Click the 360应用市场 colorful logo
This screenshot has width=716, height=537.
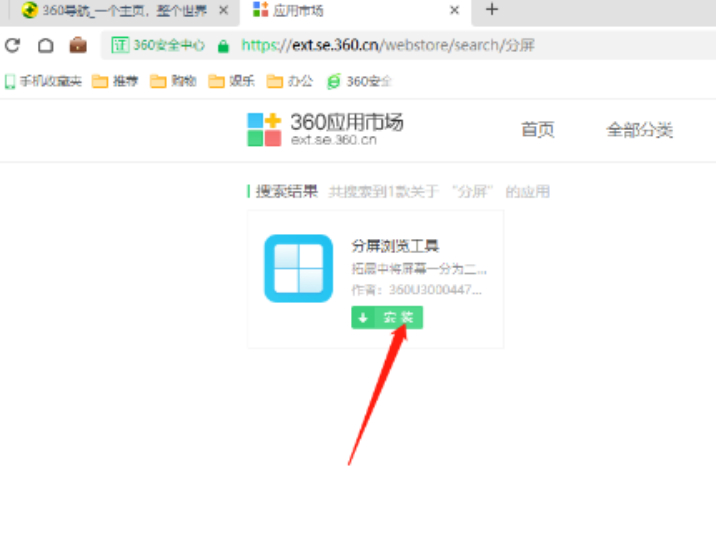coord(264,130)
